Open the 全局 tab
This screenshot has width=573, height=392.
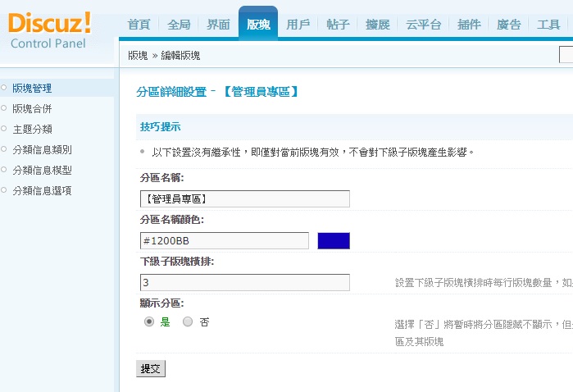[179, 25]
